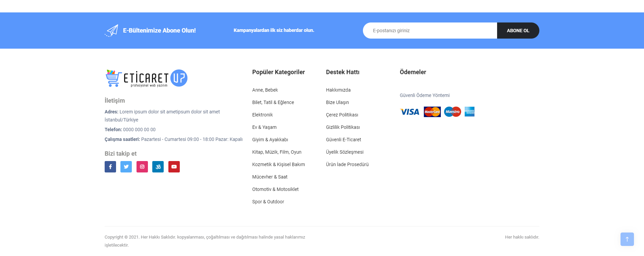The height and width of the screenshot is (256, 644).
Task: Click the Instagram social icon
Action: click(x=142, y=167)
